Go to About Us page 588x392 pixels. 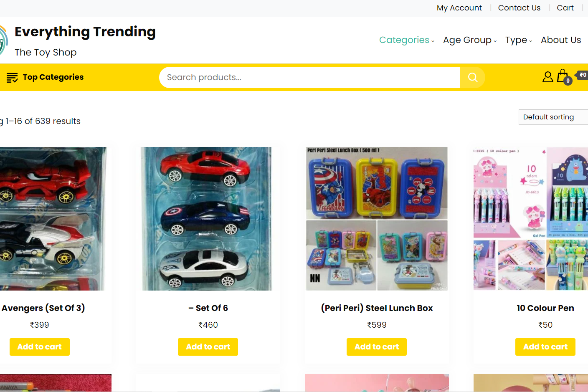pos(560,40)
